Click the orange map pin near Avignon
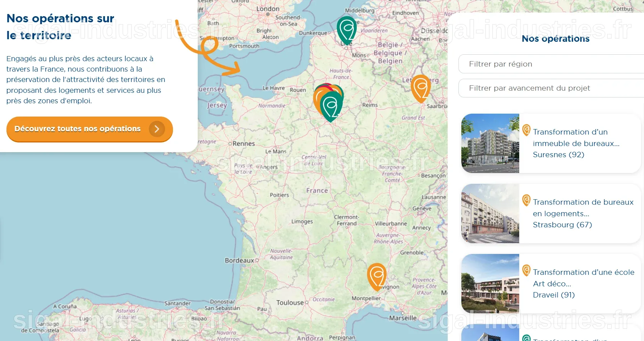The image size is (644, 341). pyautogui.click(x=377, y=277)
